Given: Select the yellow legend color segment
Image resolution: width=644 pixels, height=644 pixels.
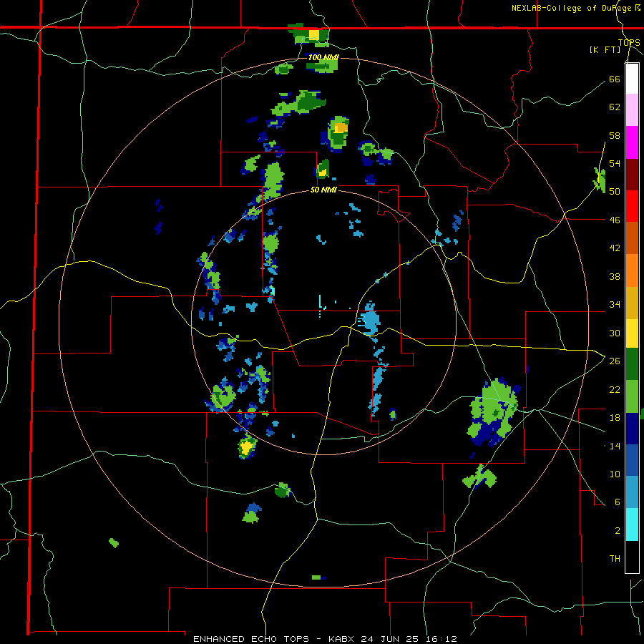Looking at the screenshot, I should [632, 333].
